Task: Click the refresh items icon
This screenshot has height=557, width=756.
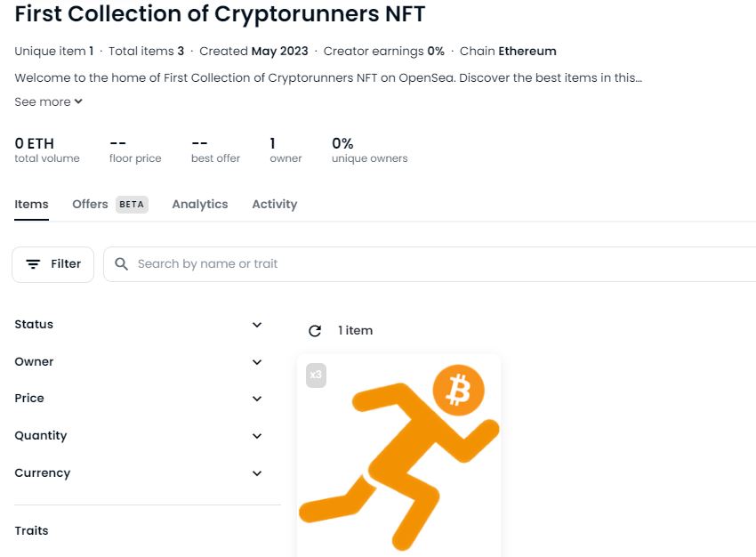Action: point(314,331)
